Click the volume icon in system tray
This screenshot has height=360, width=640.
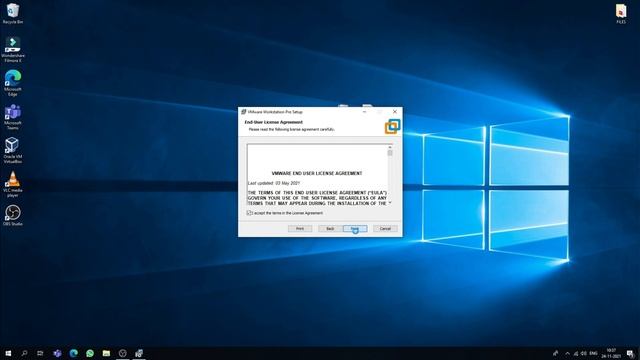[x=584, y=353]
